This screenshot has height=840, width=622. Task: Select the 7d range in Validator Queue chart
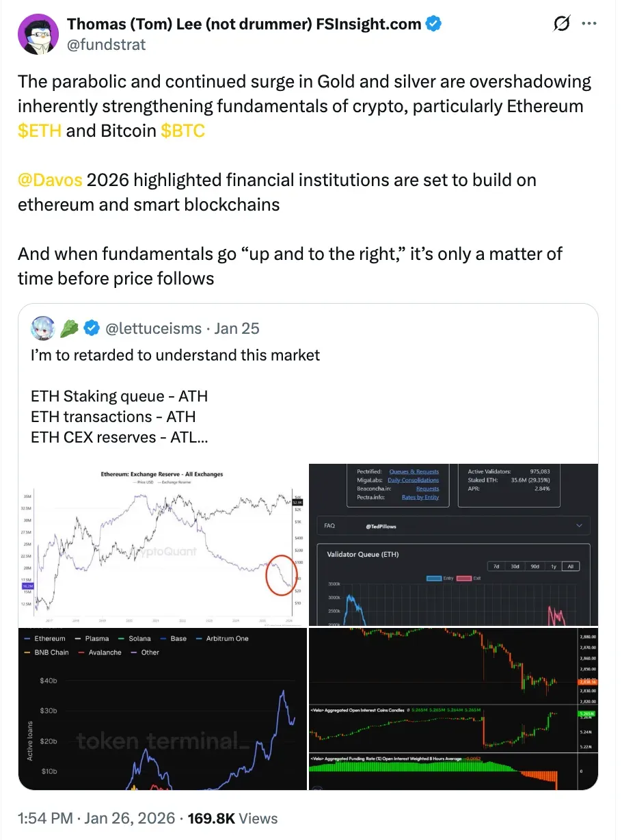tap(497, 566)
